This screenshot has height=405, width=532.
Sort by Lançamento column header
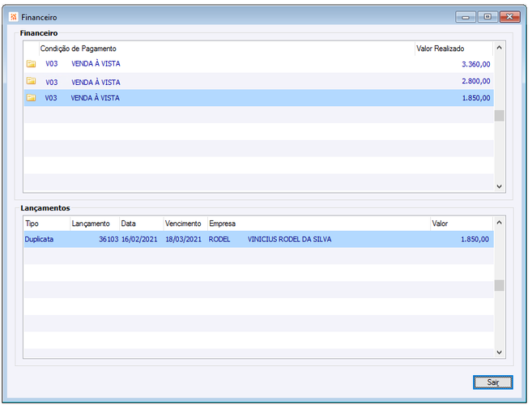pos(95,224)
